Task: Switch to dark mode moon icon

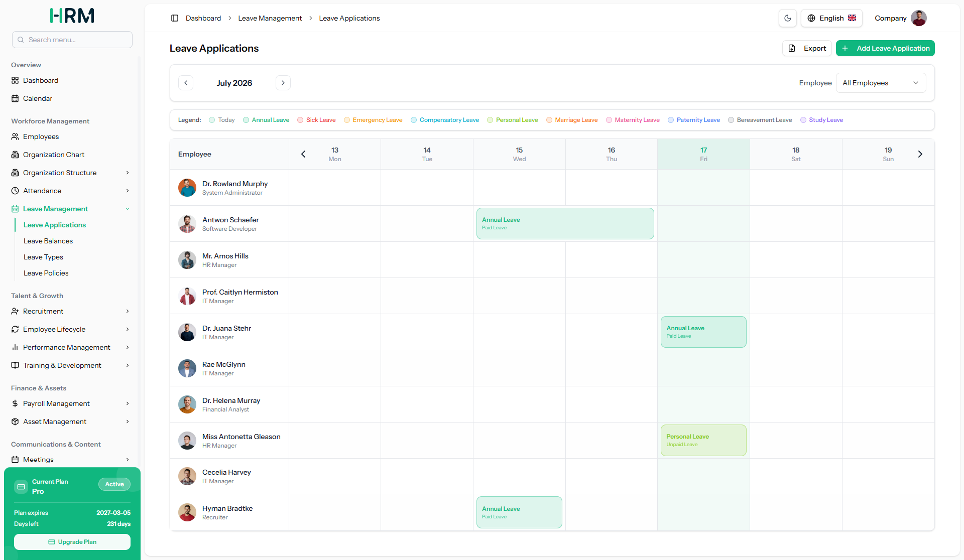Action: (x=788, y=18)
